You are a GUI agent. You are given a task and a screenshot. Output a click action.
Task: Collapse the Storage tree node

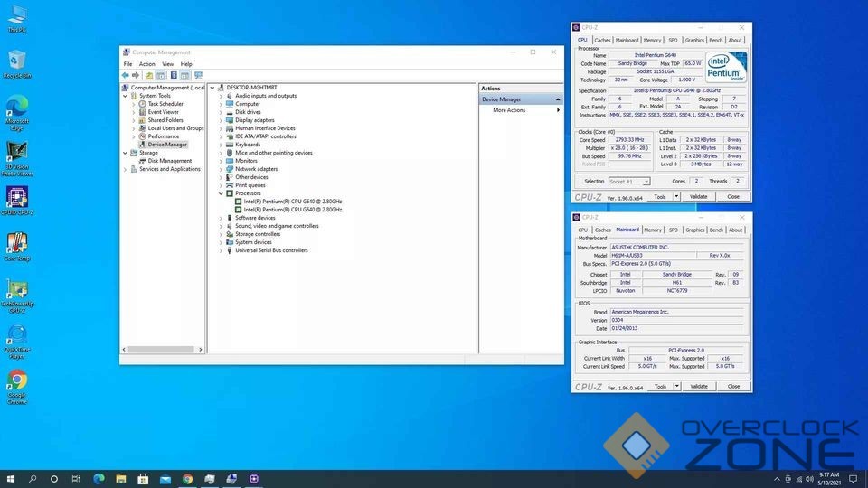click(x=125, y=153)
